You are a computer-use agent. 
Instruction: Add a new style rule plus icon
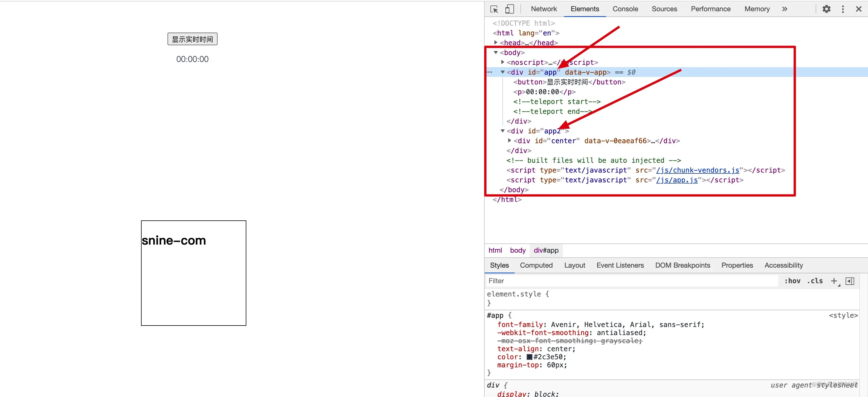pyautogui.click(x=834, y=281)
